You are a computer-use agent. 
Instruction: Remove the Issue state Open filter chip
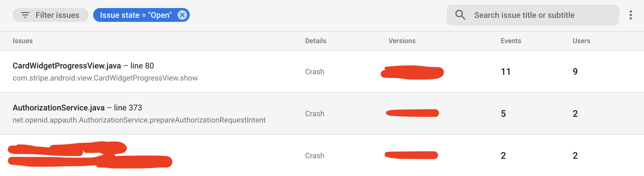182,15
